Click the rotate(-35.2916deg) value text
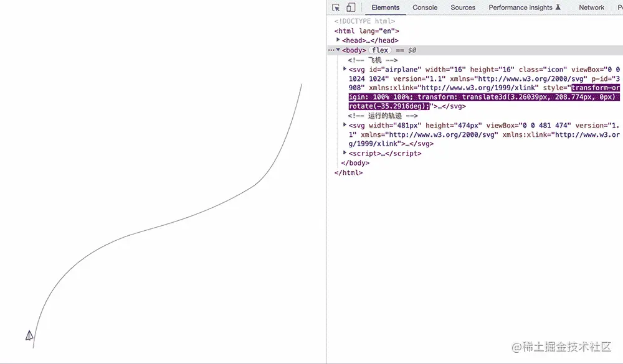The image size is (623, 364). point(388,106)
